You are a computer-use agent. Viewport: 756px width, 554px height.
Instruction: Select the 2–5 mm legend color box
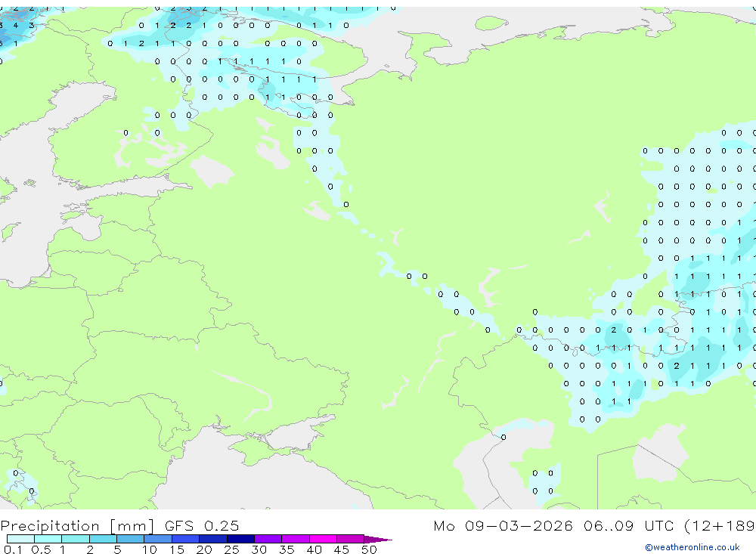(x=103, y=539)
